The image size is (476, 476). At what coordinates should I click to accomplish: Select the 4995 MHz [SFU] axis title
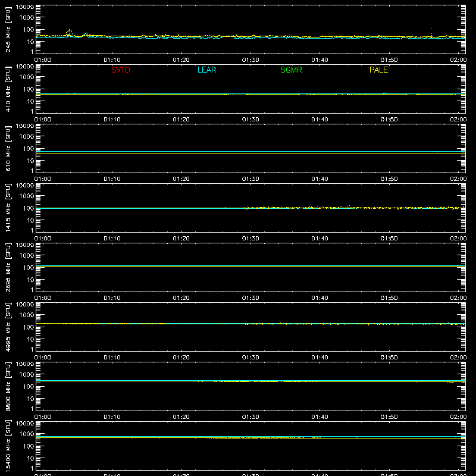pos(8,327)
